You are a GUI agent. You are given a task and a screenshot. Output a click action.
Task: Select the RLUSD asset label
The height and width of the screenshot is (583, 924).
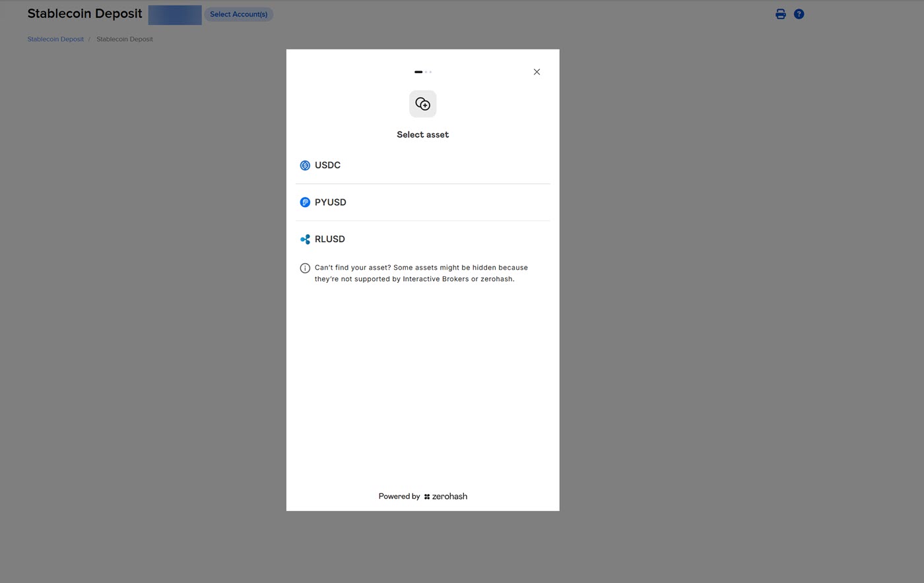click(329, 239)
